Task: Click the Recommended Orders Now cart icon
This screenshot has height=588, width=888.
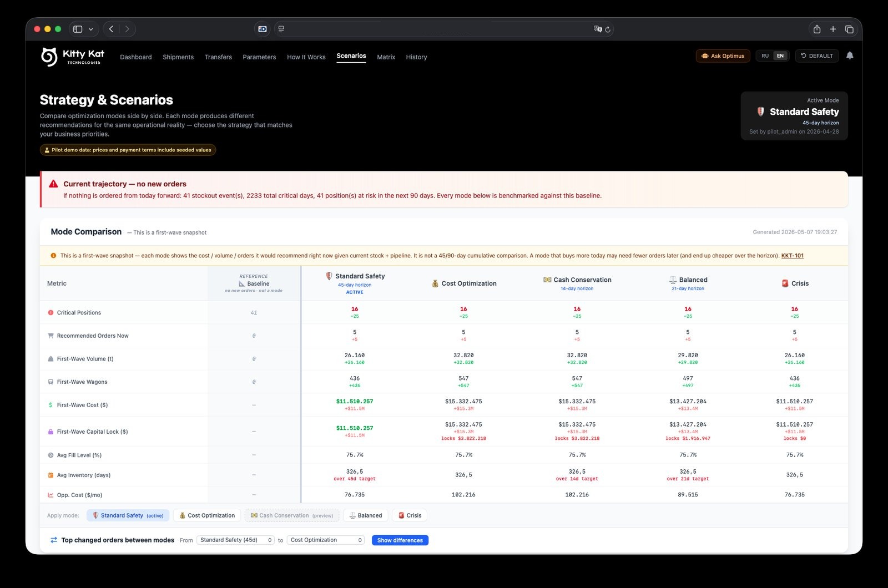Action: point(51,336)
